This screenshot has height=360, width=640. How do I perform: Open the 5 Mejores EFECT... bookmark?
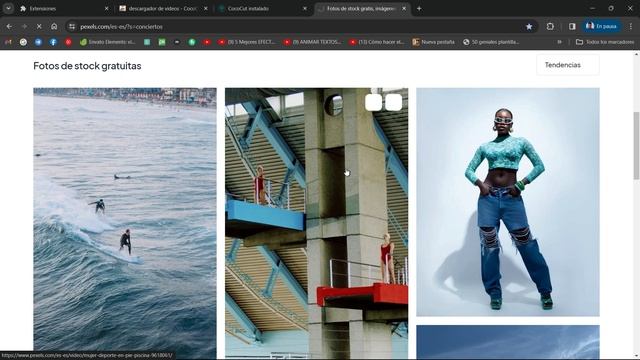[247, 42]
